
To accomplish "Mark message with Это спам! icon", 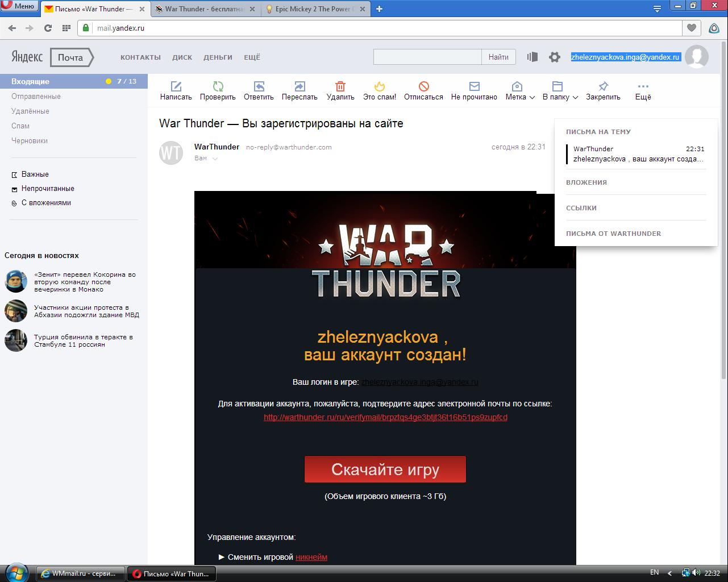I will coord(380,86).
